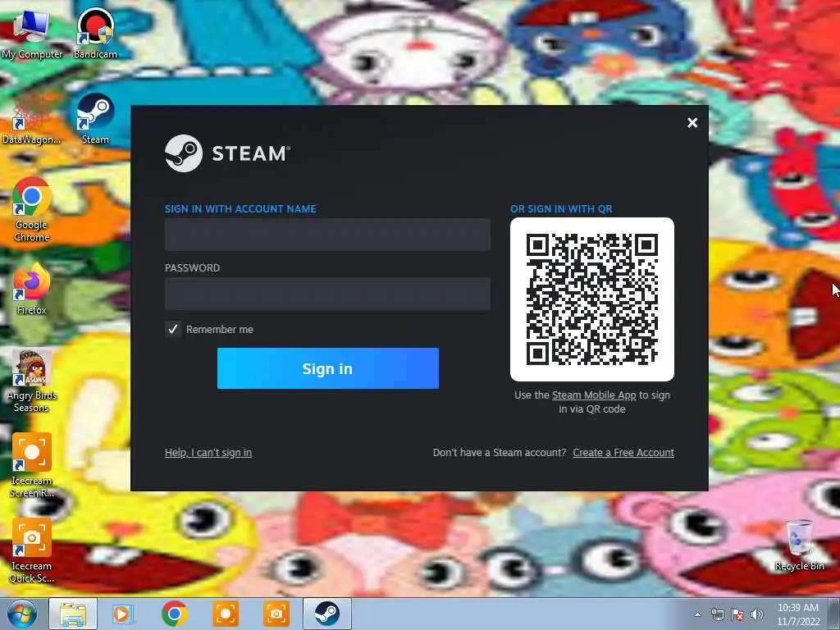This screenshot has width=840, height=630.
Task: Open the taskbar clock and date
Action: click(797, 614)
